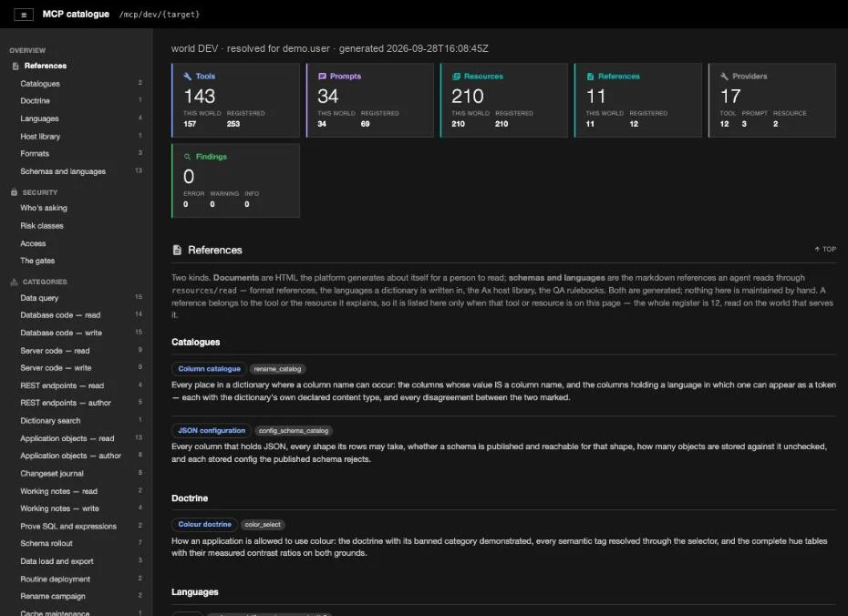Click the Findings count 0
Viewport: 848px width, 616px height.
[189, 177]
